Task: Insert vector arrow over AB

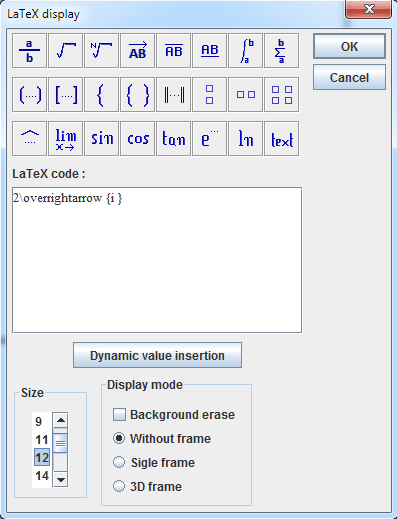Action: tap(137, 51)
